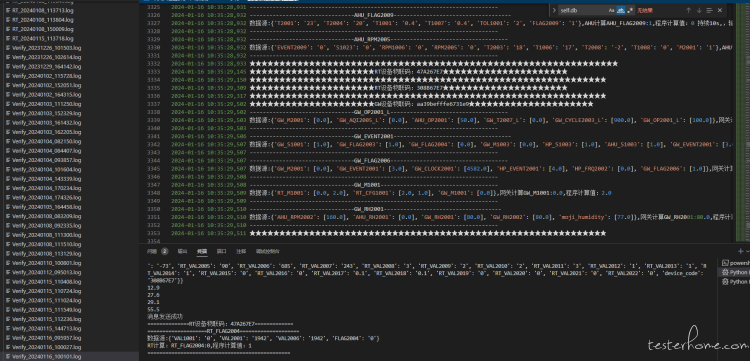This screenshot has width=750, height=361.
Task: Select the Terminal panel tab
Action: pos(202,251)
